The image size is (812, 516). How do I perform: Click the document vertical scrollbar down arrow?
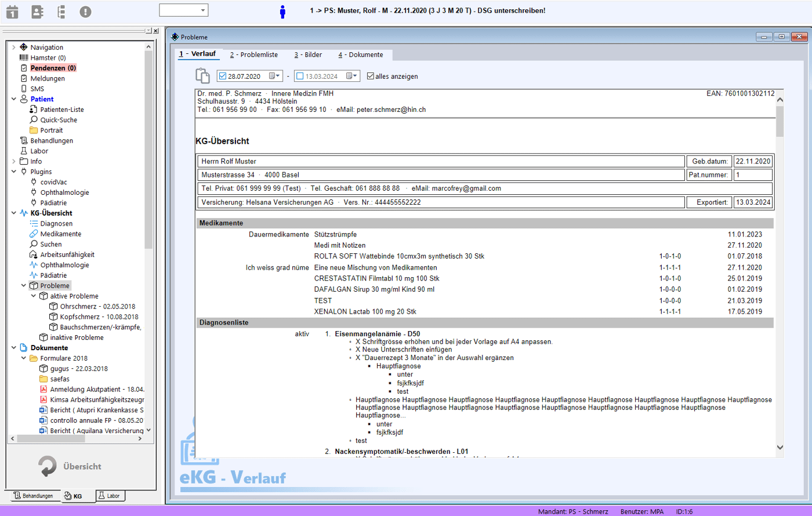pos(780,447)
